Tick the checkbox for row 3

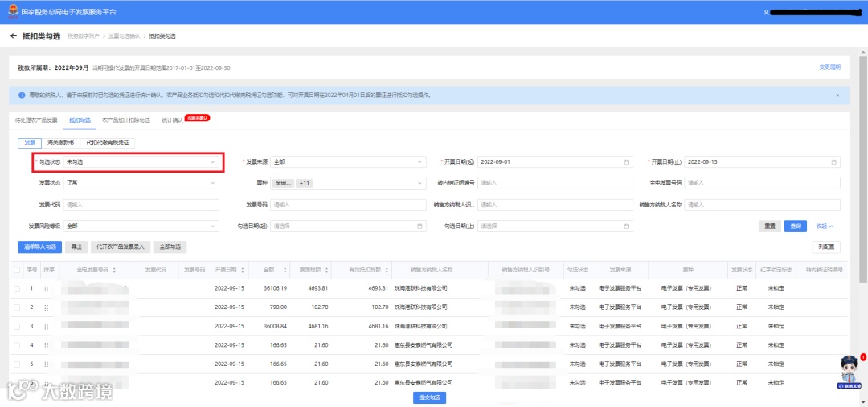17,326
